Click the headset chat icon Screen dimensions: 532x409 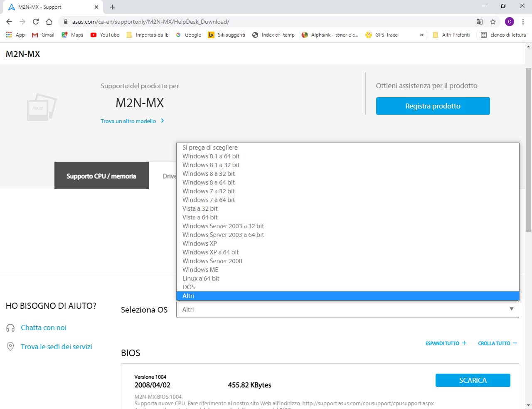point(10,328)
